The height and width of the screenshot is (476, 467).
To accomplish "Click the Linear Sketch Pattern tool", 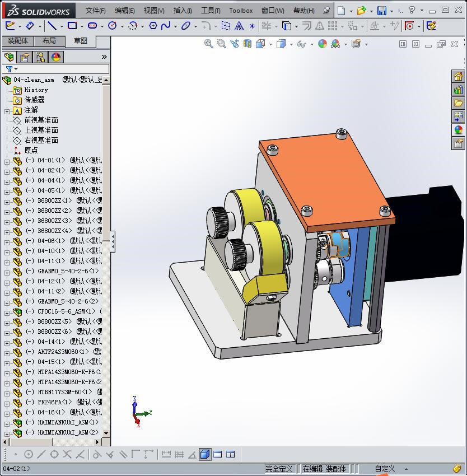I will click(333, 26).
